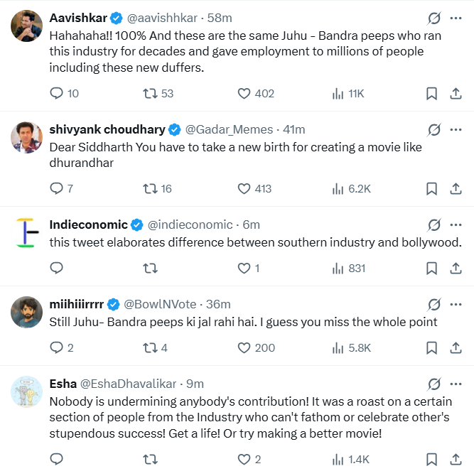View analytics of miihiiirrrr's 5.8K views tweet
Viewport: 474px width, 476px height.
click(338, 347)
